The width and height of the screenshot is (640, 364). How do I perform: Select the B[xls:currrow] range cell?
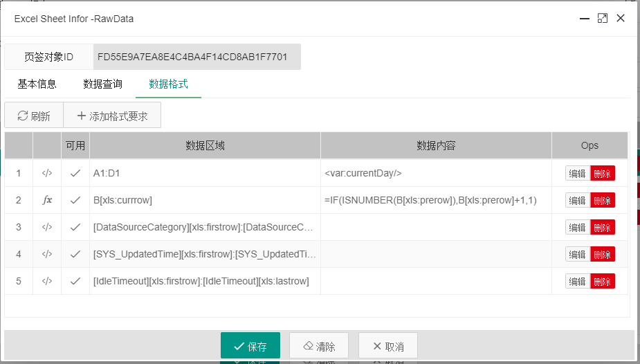click(x=205, y=200)
